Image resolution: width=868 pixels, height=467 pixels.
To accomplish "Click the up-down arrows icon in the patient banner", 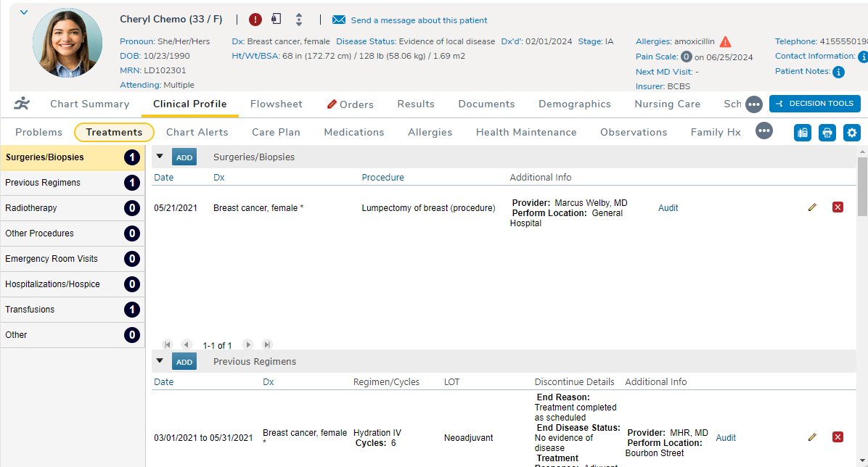I will click(300, 19).
